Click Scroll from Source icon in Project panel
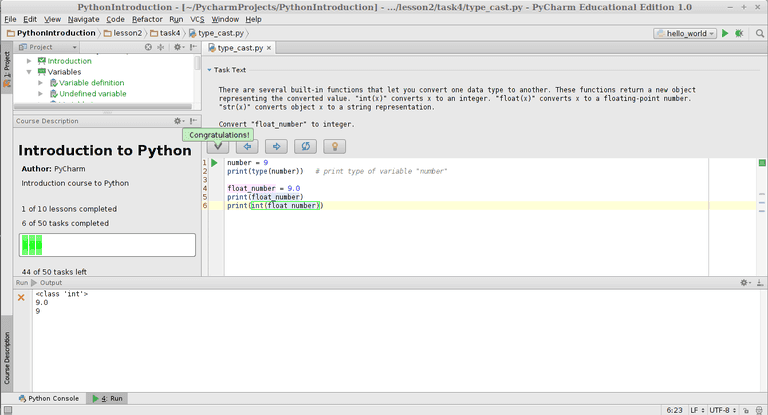The width and height of the screenshot is (768, 415). click(x=148, y=47)
